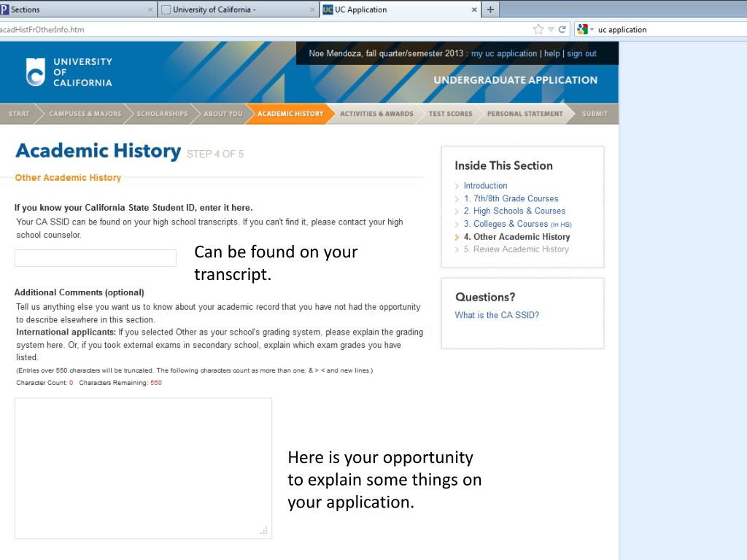The height and width of the screenshot is (560, 747).
Task: Click the University of California logo
Action: (x=69, y=72)
